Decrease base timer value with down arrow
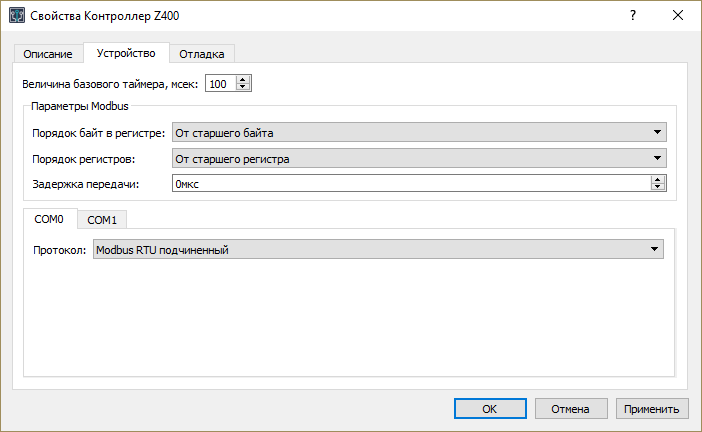Viewport: 702px width, 432px height. tap(243, 88)
